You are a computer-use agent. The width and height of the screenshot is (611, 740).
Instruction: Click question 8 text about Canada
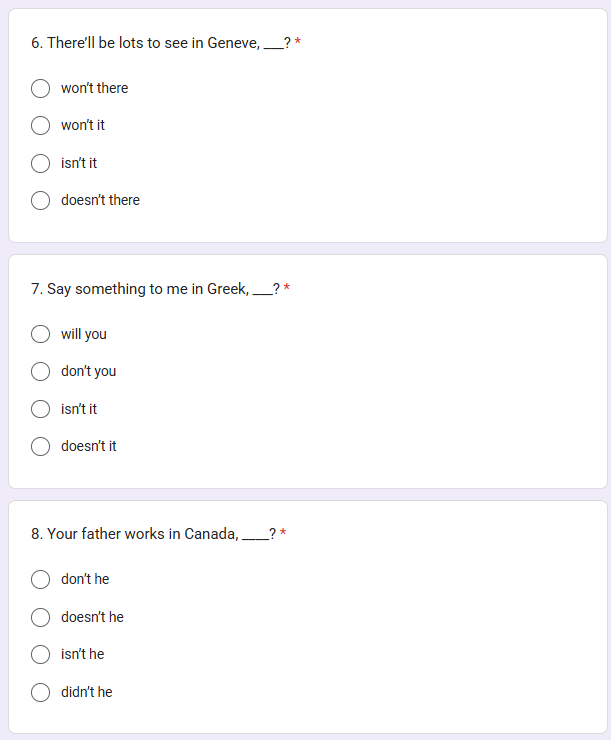point(153,534)
